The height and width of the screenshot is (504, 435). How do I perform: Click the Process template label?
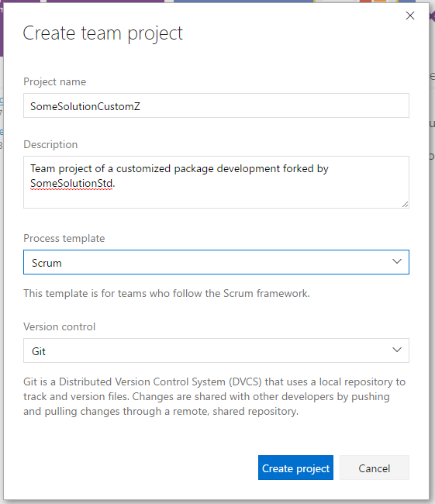tap(64, 238)
